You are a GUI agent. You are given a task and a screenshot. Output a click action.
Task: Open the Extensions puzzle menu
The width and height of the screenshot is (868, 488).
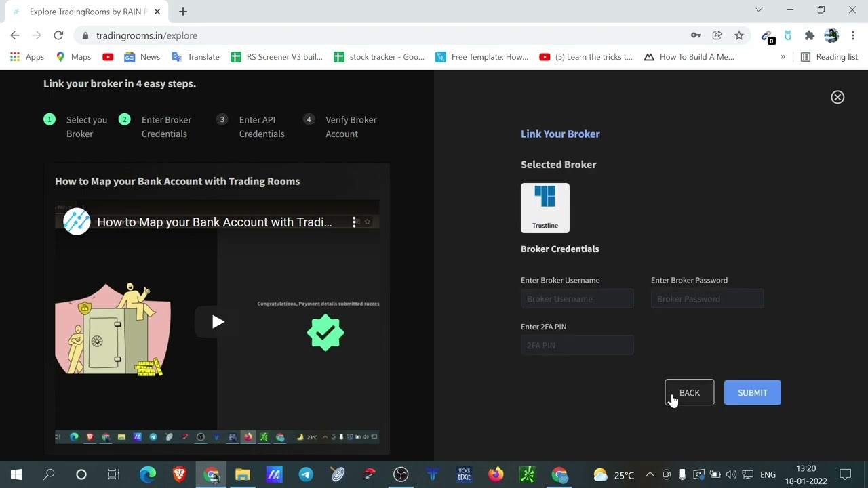tap(809, 35)
